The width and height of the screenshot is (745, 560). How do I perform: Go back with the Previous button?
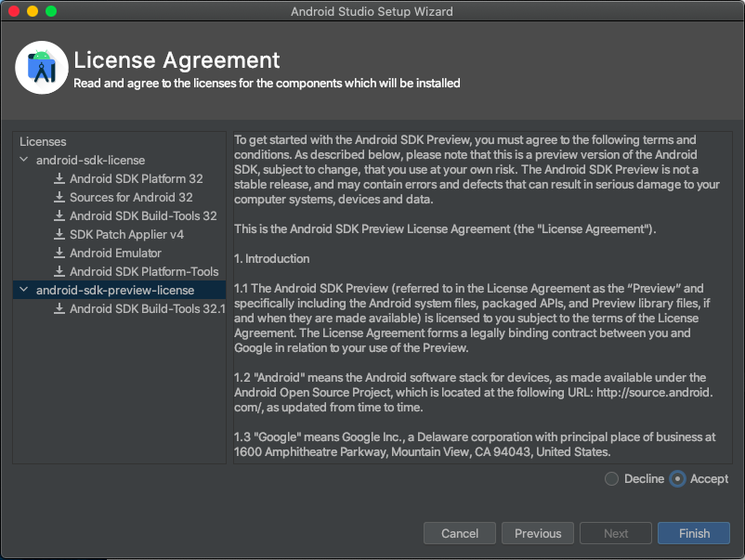point(538,533)
